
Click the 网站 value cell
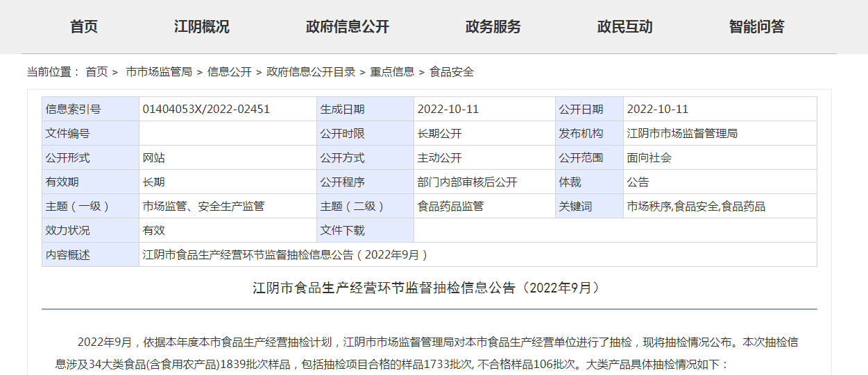[x=228, y=157]
